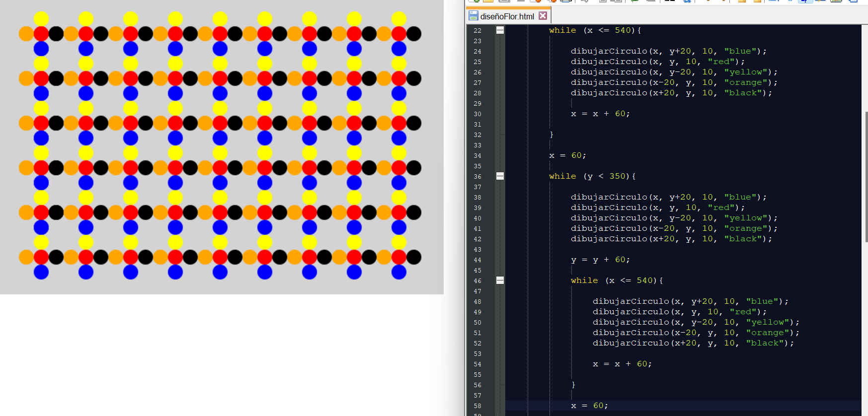Image resolution: width=868 pixels, height=416 pixels.
Task: Click the "black" dibujarCirculo call on line 52
Action: 693,343
